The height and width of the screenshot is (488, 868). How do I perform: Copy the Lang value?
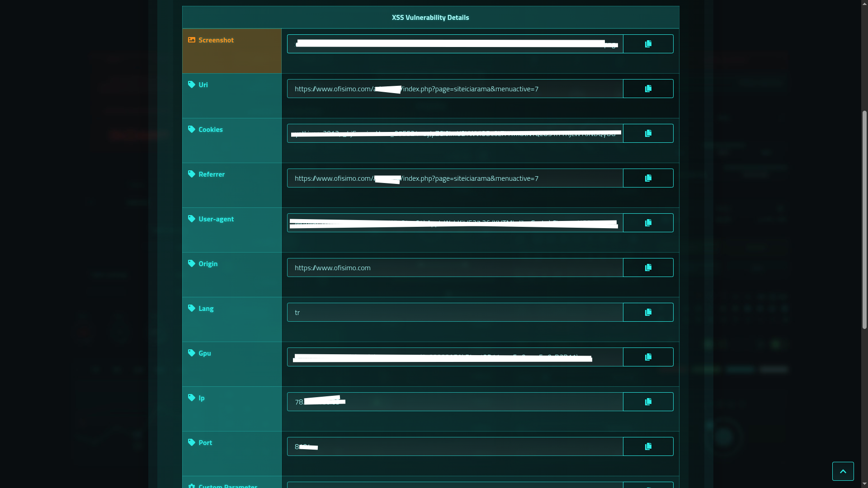(648, 312)
